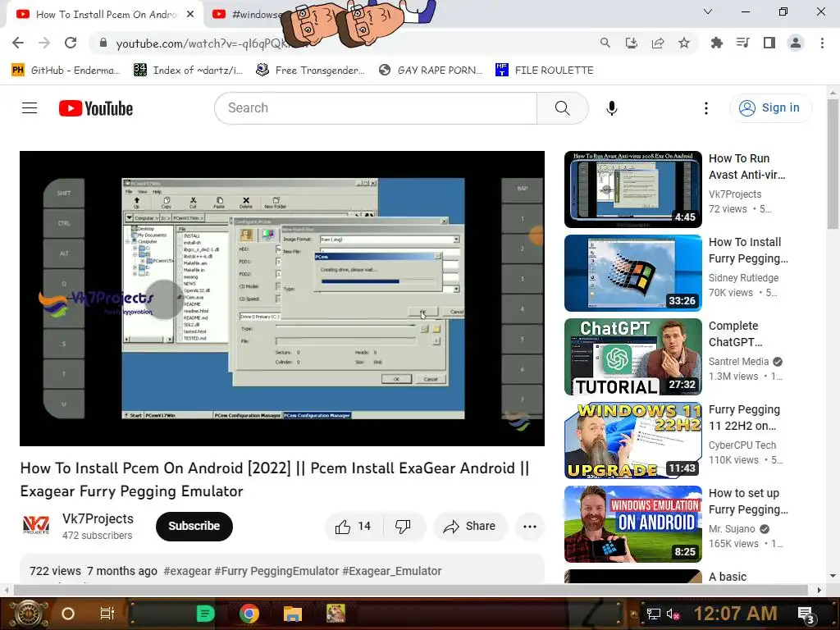This screenshot has width=840, height=630.
Task: Like the video with thumbs up
Action: click(354, 527)
